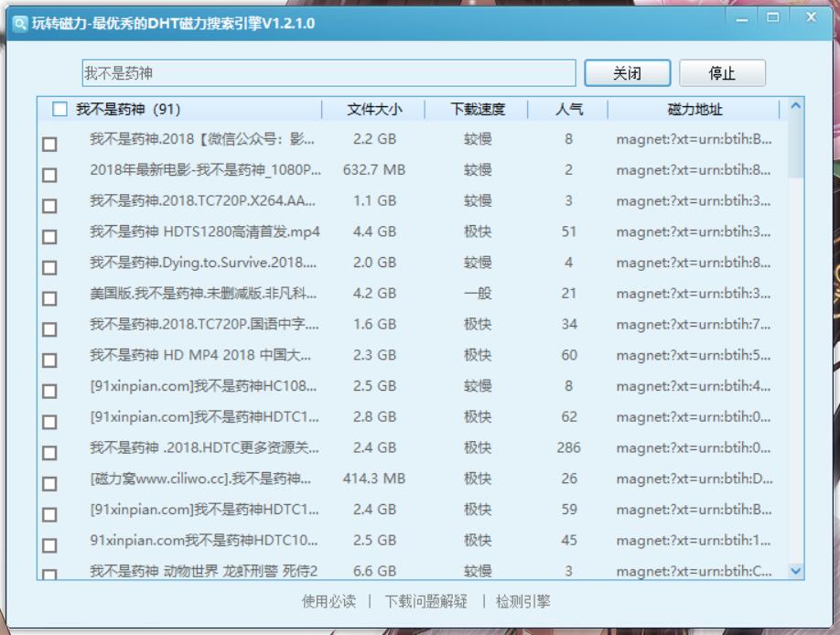This screenshot has height=635, width=840.
Task: Enable checkbox for TC720P.国语中字 row
Action: click(49, 329)
